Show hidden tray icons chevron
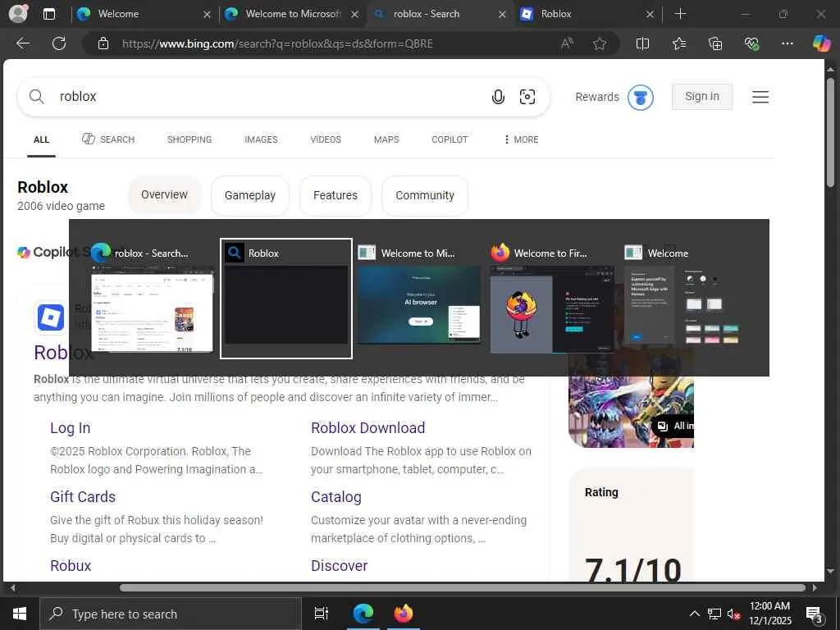Viewport: 840px width, 630px height. pos(694,614)
